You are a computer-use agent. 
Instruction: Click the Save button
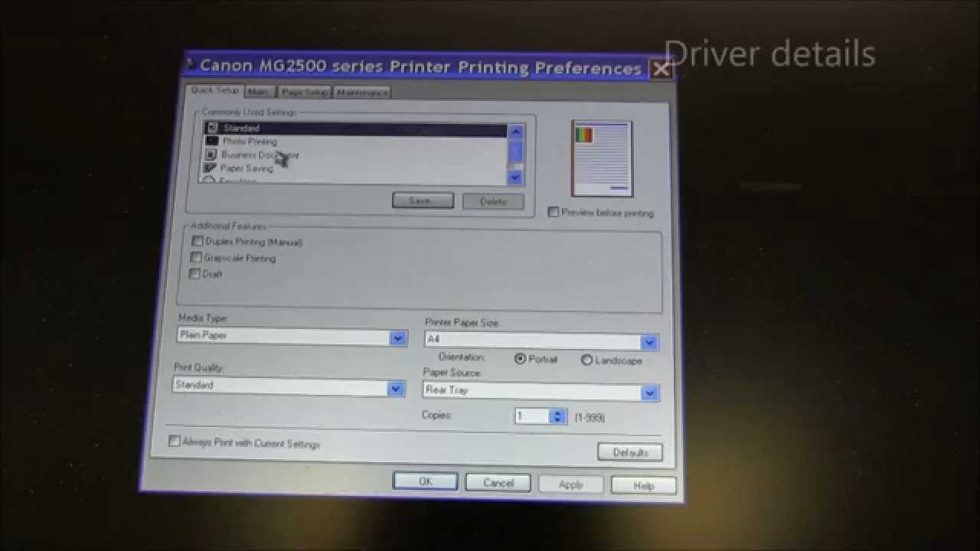[x=423, y=201]
